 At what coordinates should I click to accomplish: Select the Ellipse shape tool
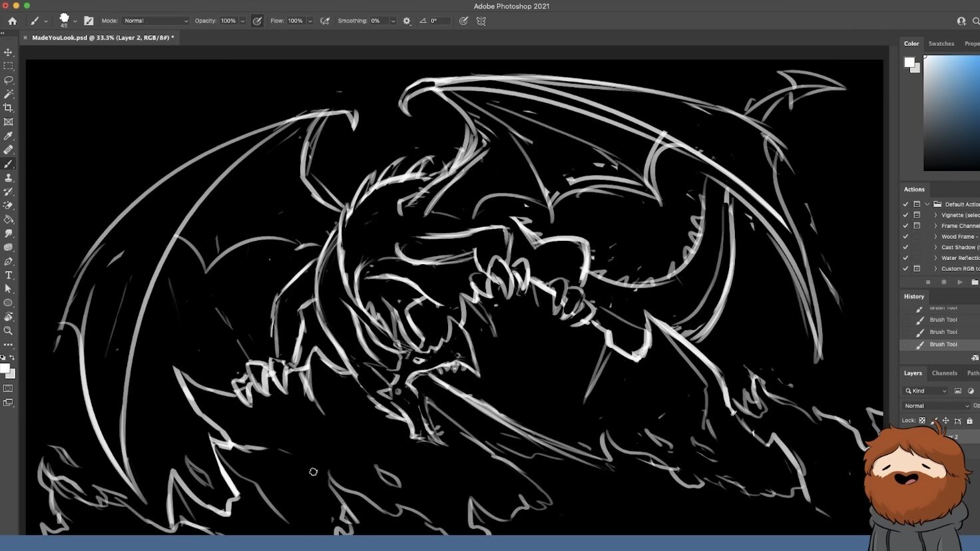pos(8,303)
